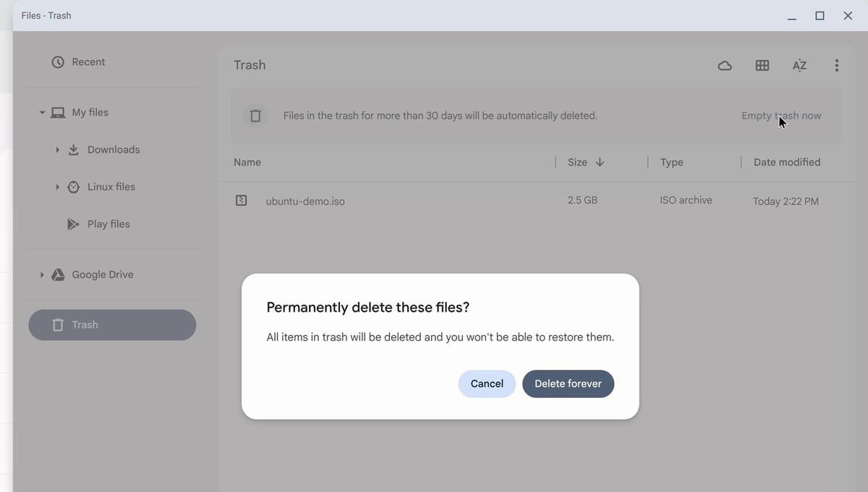Click the Trash folder title
This screenshot has width=868, height=492.
[x=250, y=65]
